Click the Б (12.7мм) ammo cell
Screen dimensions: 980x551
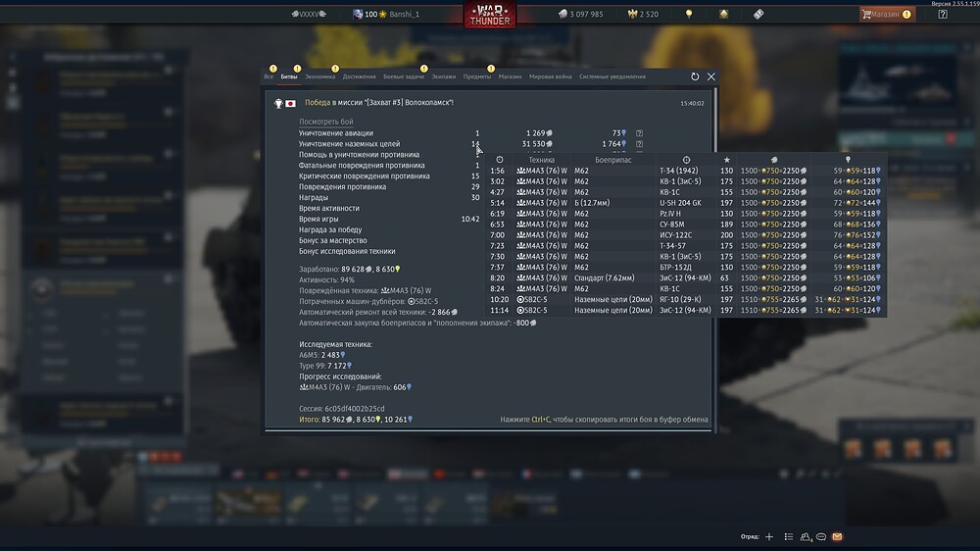[592, 203]
